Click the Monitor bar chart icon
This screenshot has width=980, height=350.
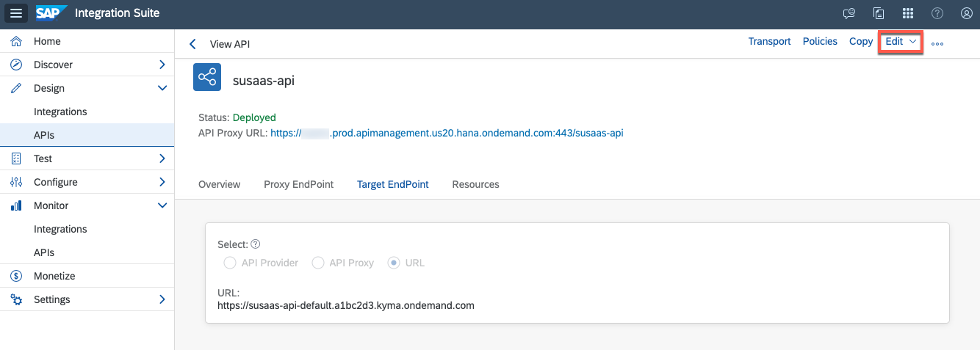[16, 205]
